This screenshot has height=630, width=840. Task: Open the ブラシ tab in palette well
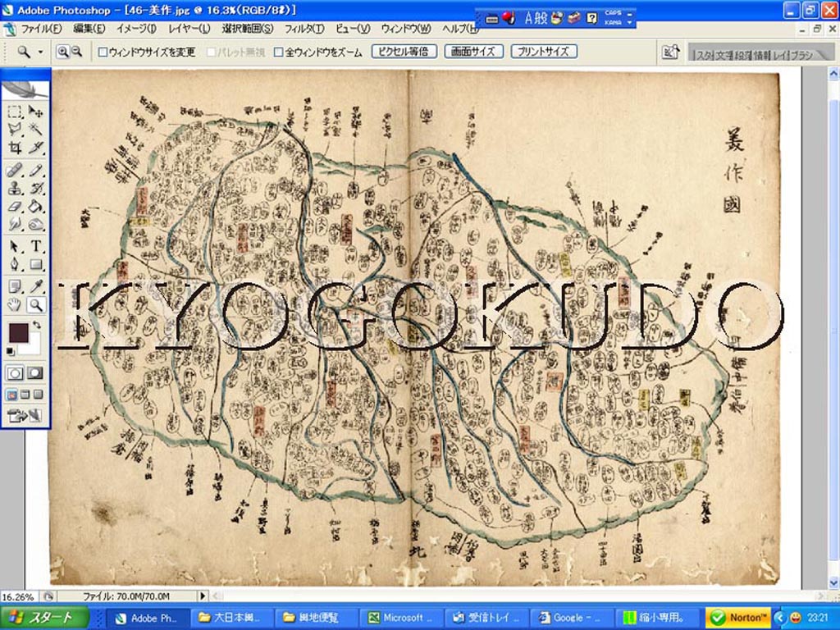pyautogui.click(x=801, y=55)
